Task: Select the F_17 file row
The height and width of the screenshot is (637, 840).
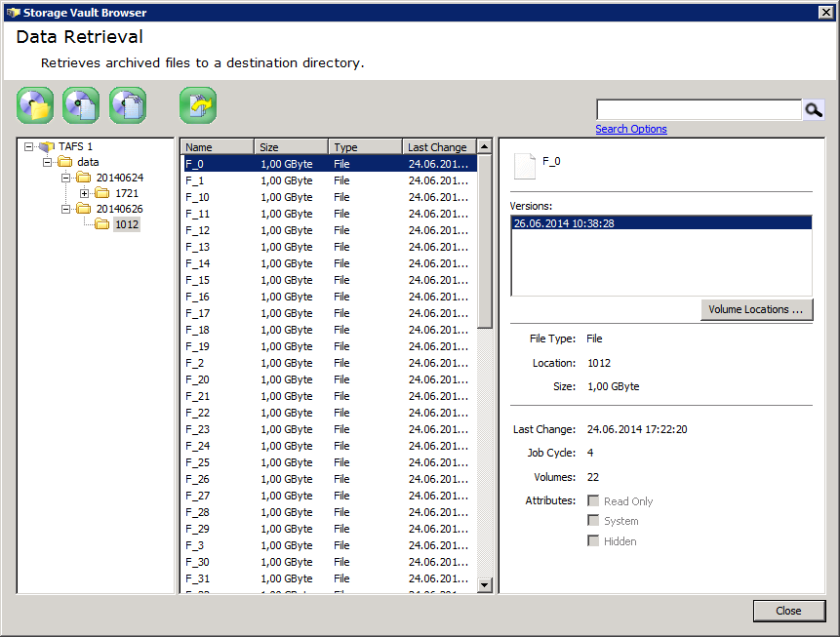Action: click(329, 313)
